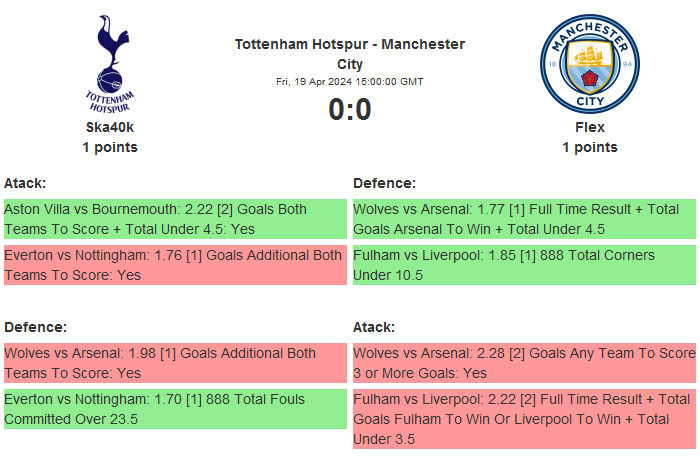Click the Manchester City crest logo
Viewport: 700px width, 460px height.
(x=589, y=63)
